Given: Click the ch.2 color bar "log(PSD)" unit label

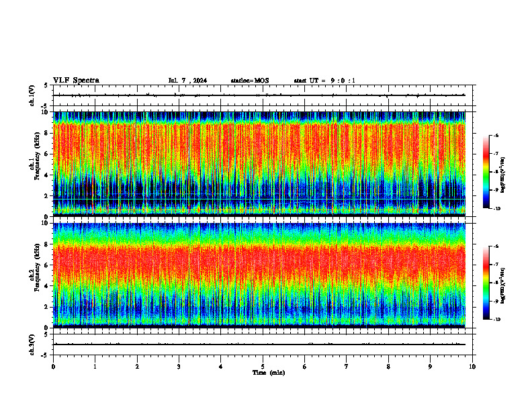Looking at the screenshot, I should [x=503, y=285].
